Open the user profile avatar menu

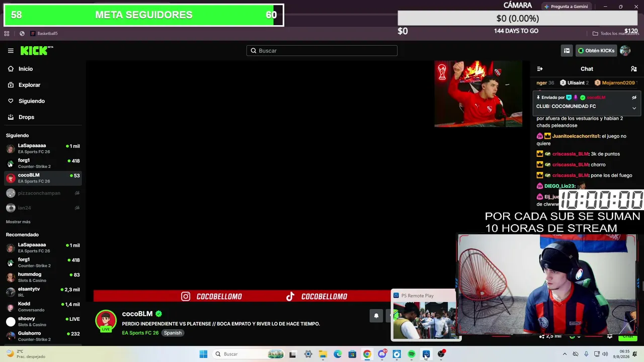625,51
